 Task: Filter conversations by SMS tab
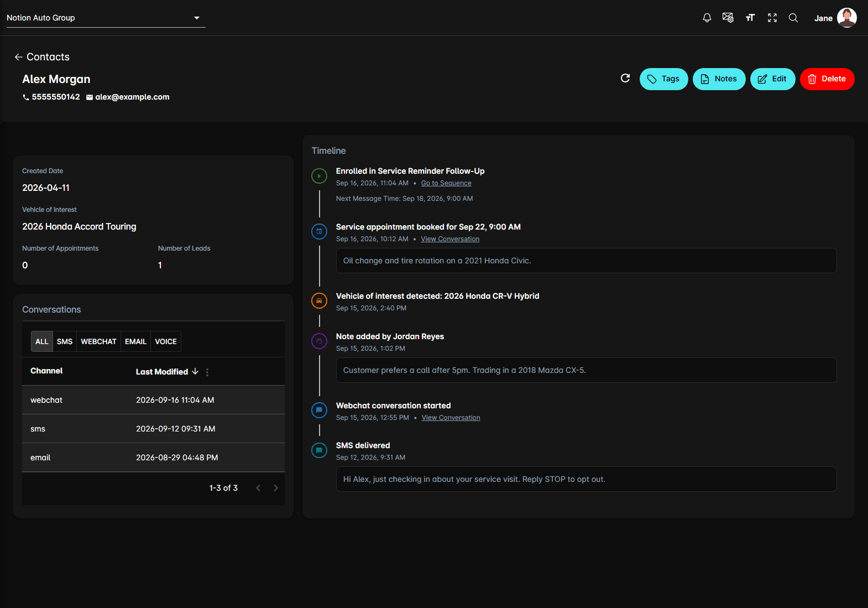point(65,341)
